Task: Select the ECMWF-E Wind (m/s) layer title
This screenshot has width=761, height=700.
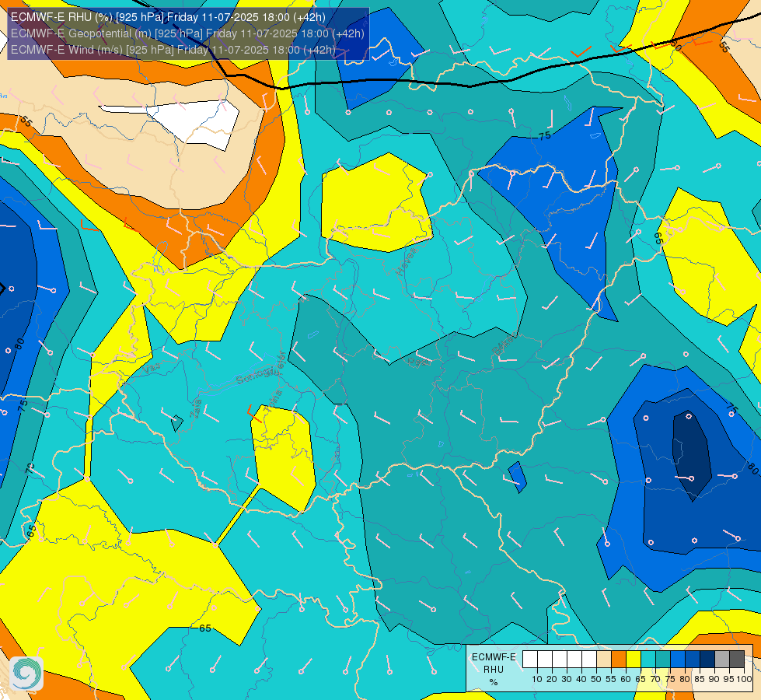Action: click(x=173, y=50)
